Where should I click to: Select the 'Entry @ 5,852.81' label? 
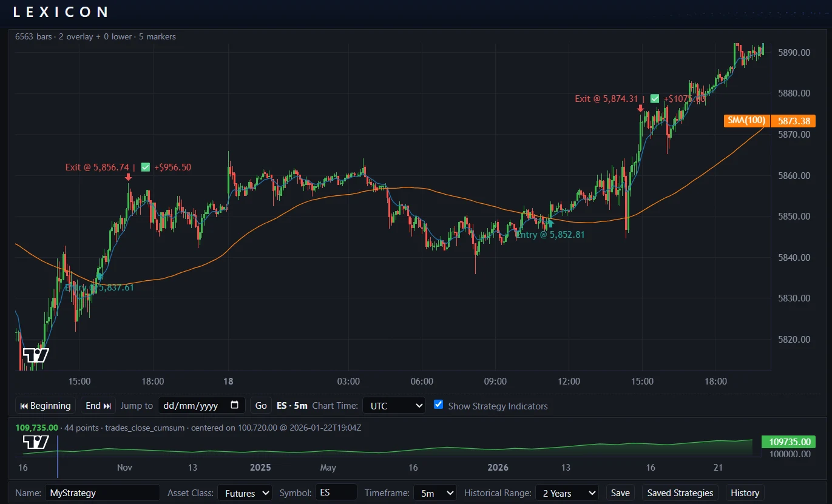[550, 234]
